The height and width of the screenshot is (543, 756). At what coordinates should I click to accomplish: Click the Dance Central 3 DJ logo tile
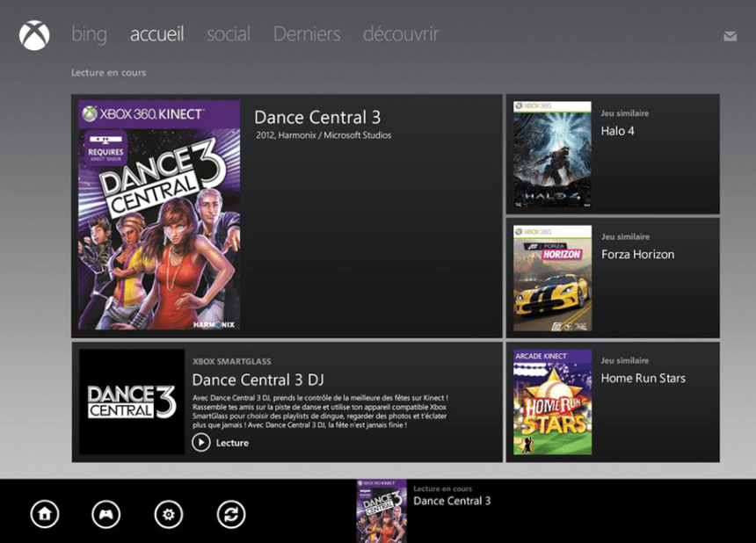[x=132, y=402]
